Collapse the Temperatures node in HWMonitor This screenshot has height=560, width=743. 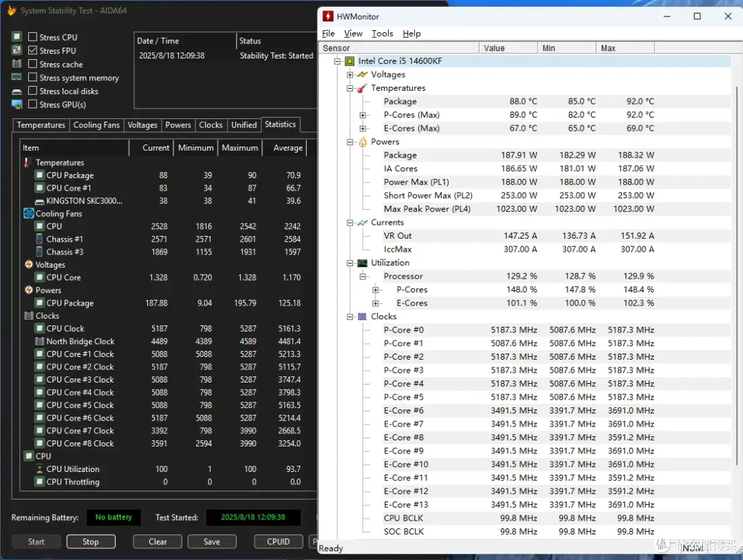pos(350,88)
